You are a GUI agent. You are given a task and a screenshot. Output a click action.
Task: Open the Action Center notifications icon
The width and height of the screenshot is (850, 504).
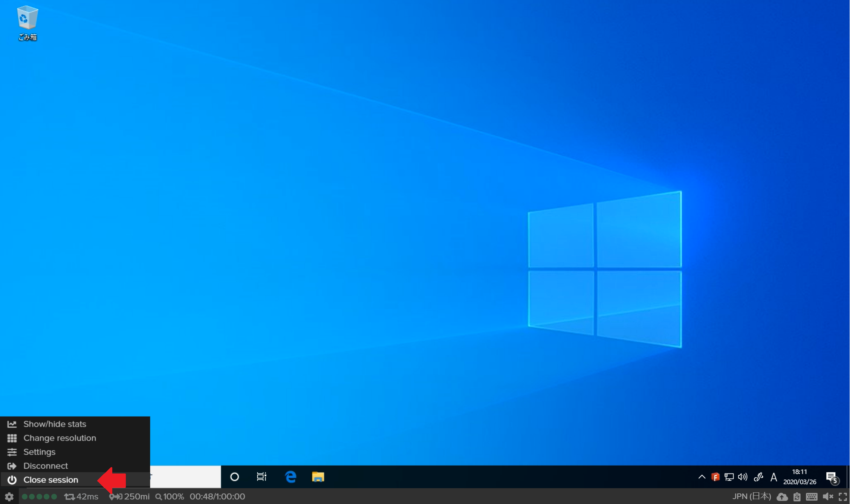[x=832, y=477]
